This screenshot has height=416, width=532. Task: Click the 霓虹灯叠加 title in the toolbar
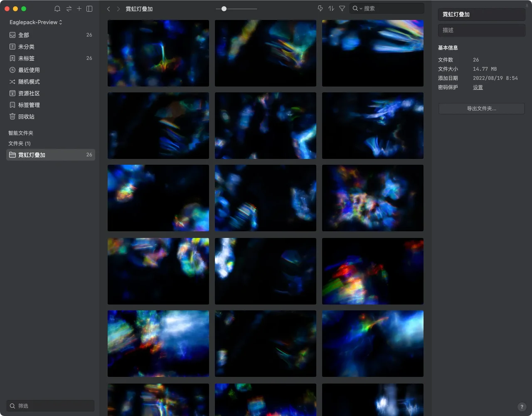pos(139,9)
